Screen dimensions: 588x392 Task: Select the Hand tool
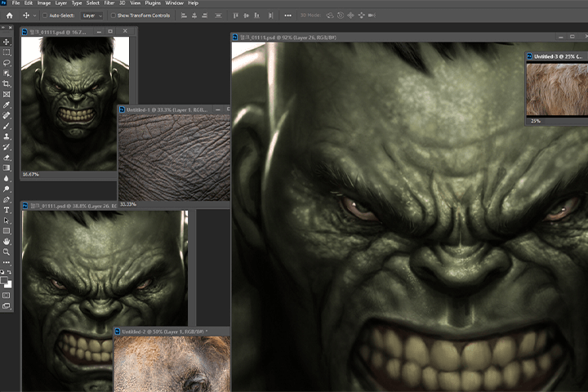coord(7,242)
